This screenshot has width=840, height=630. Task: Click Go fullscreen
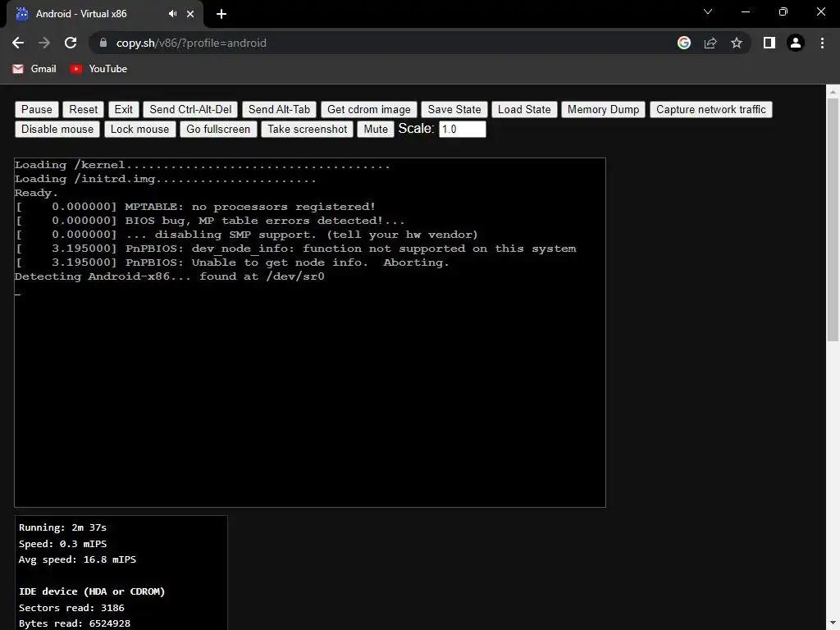218,129
